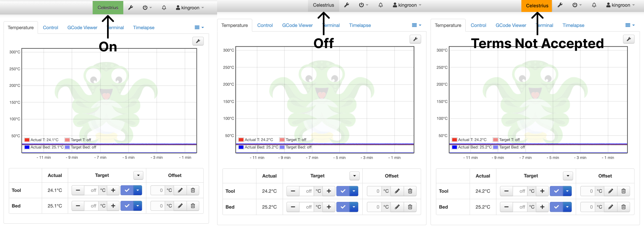Toggle the green Celestrius button off
This screenshot has height=233, width=644.
point(108,8)
